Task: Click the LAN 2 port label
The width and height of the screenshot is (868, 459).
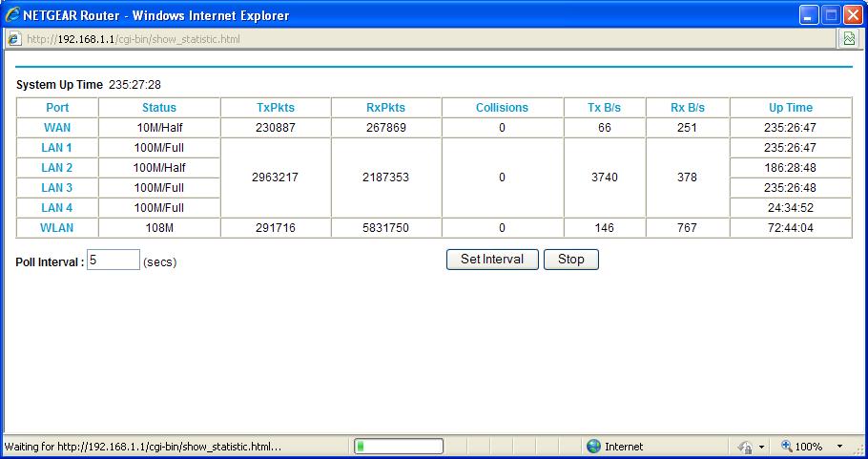Action: (x=57, y=168)
